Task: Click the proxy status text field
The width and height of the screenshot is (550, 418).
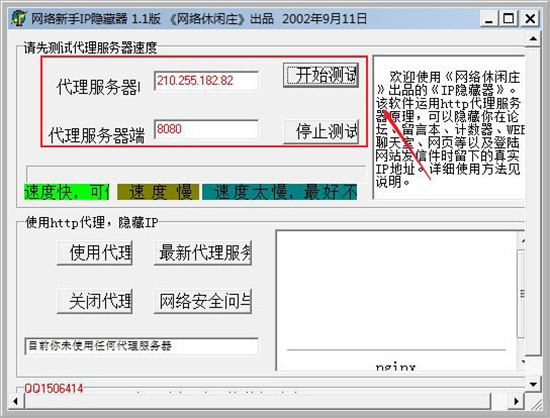Action: coord(142,346)
